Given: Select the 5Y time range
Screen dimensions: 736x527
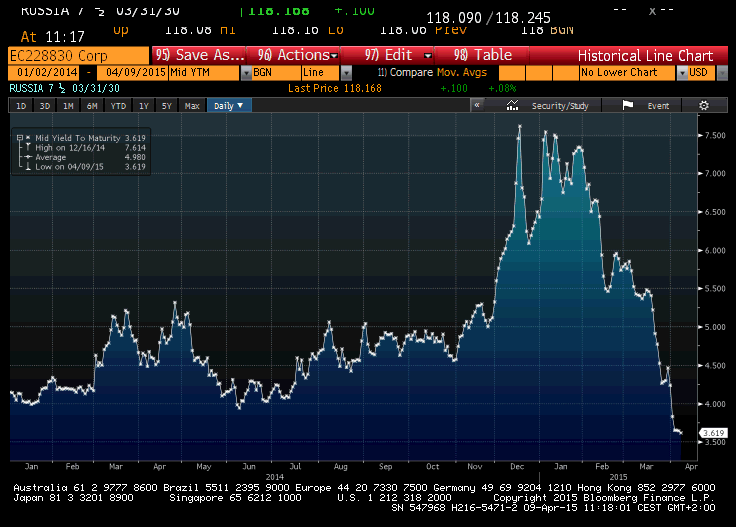Looking at the screenshot, I should 167,106.
